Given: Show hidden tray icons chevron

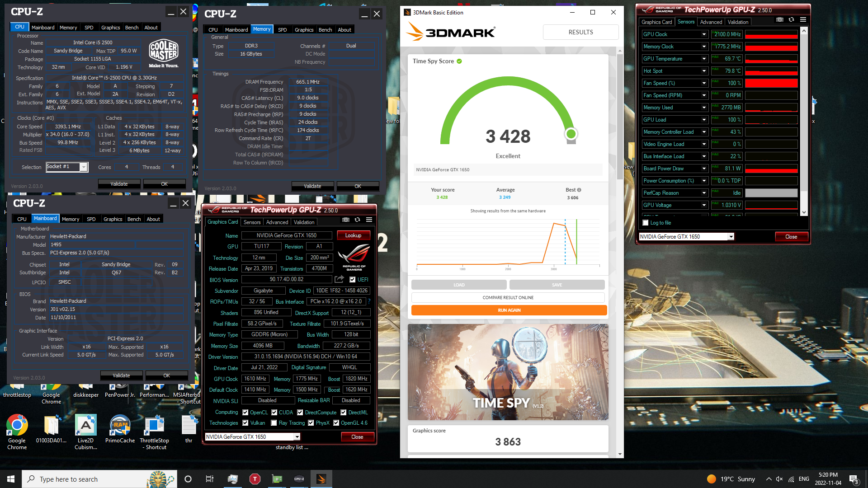Looking at the screenshot, I should click(769, 479).
